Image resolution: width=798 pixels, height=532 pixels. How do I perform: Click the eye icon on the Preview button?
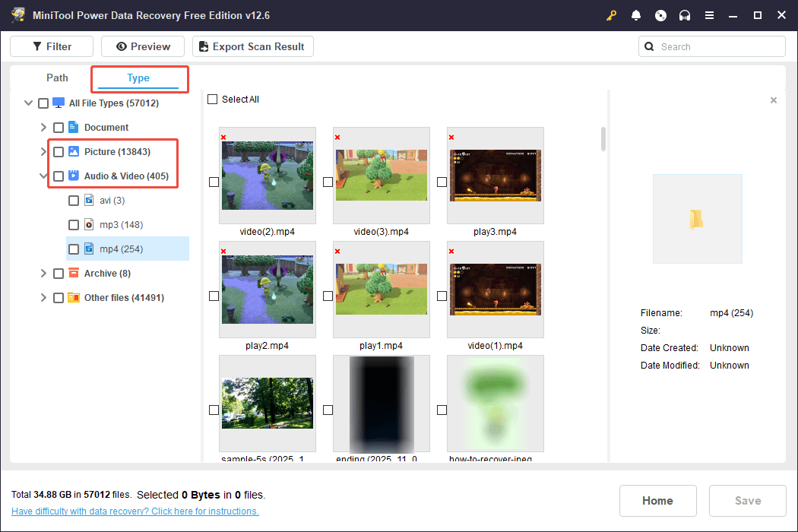pos(120,46)
